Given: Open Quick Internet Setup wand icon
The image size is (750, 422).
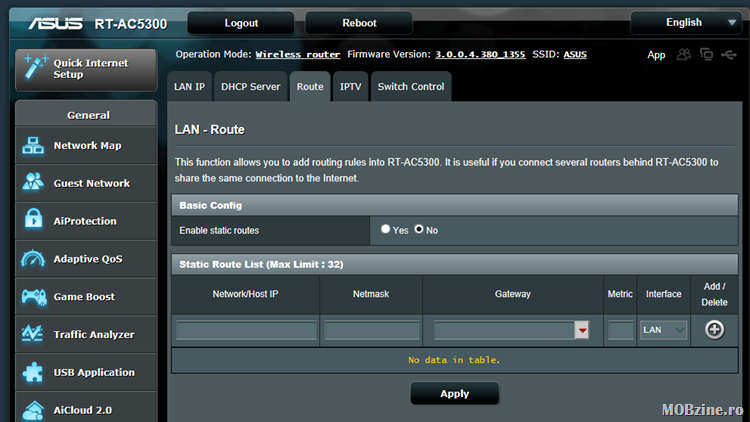Looking at the screenshot, I should (35, 67).
